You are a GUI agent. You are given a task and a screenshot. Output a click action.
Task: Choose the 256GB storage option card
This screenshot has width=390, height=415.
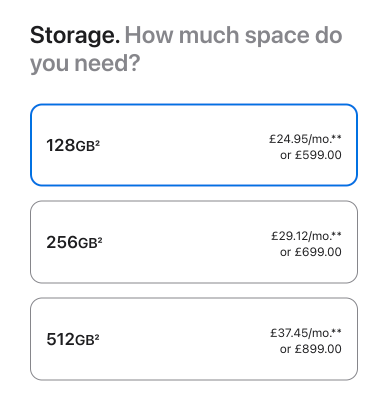[x=194, y=242]
